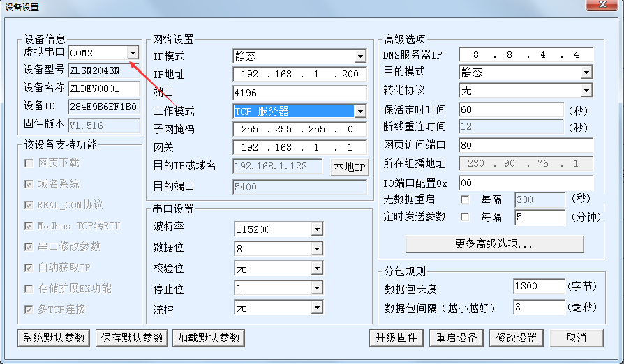This screenshot has width=624, height=364.
Task: Open the 停止位 dropdown
Action: (317, 288)
